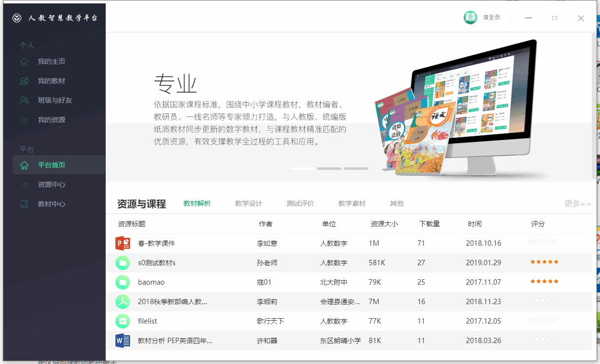This screenshot has width=600, height=364.
Task: Select 平台首页 menu entry
Action: pos(59,165)
